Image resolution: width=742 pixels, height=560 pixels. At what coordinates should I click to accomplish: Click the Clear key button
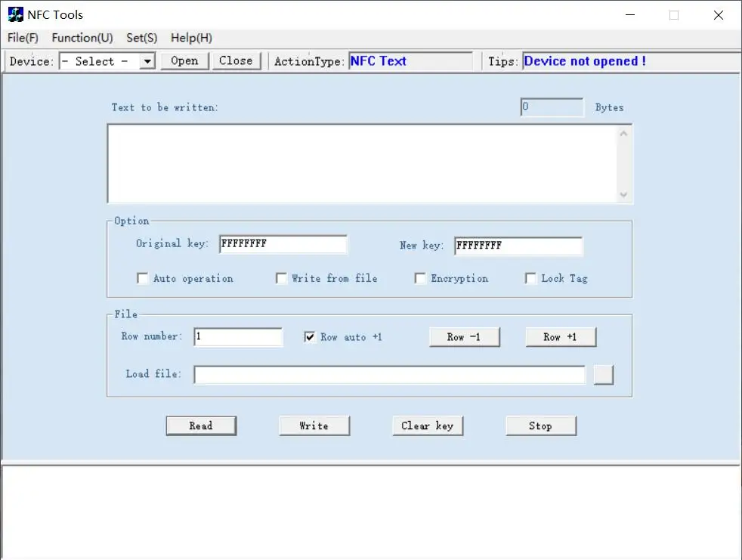click(x=428, y=426)
